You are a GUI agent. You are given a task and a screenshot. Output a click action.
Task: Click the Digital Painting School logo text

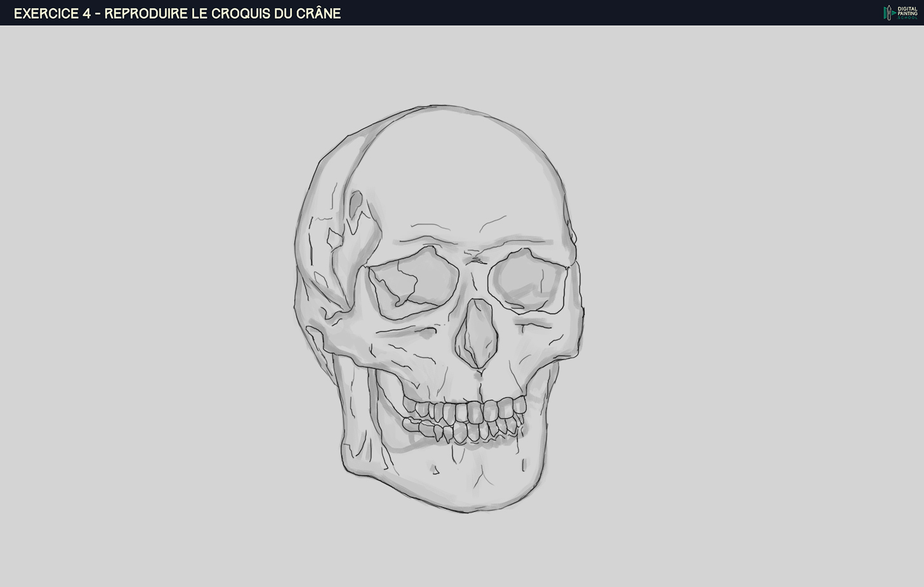(907, 13)
